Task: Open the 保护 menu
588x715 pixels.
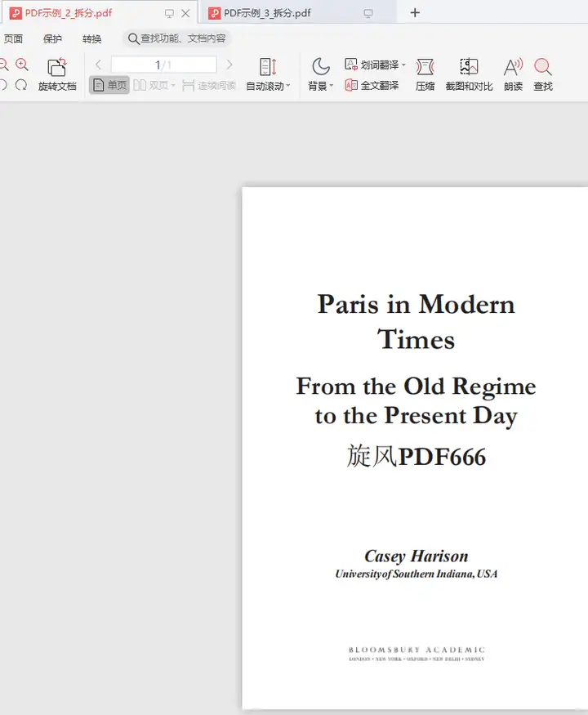Action: [x=52, y=38]
